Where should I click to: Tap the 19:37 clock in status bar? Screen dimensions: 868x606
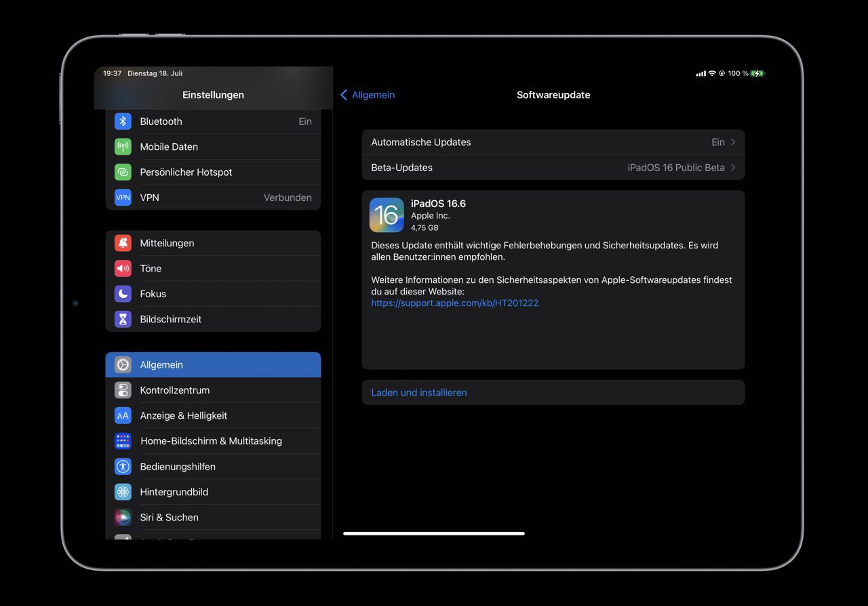point(112,73)
